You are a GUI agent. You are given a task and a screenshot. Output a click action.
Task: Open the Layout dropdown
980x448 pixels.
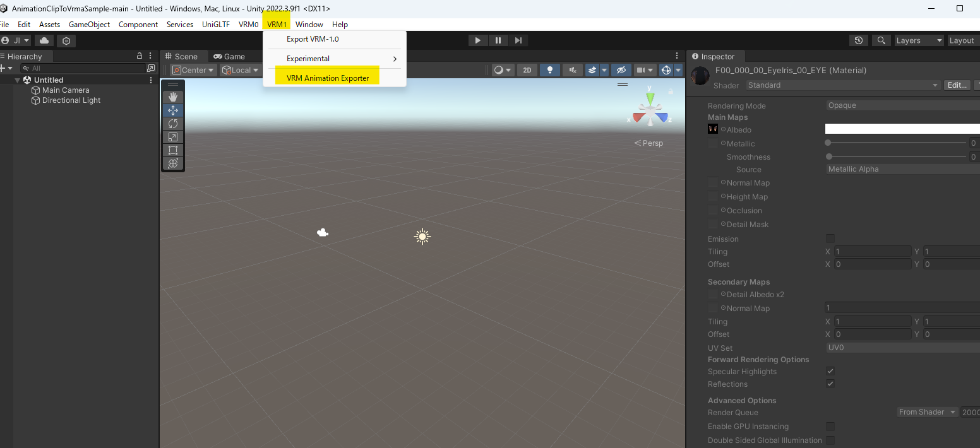pyautogui.click(x=964, y=40)
